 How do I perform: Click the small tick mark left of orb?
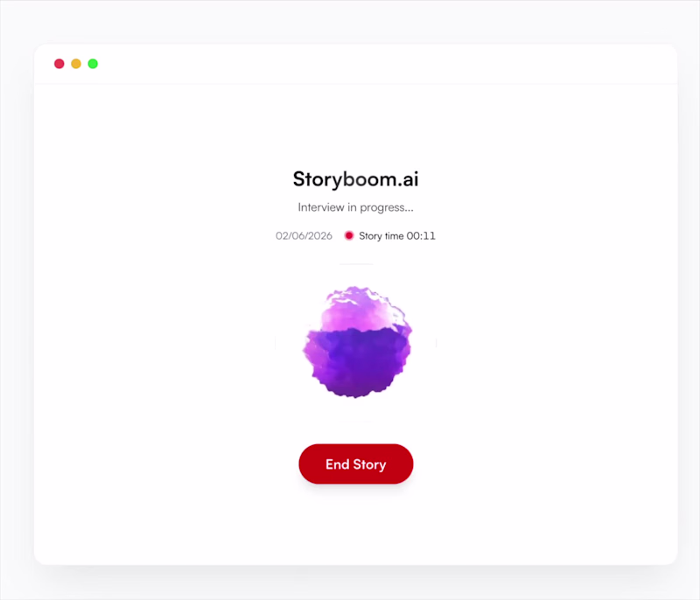point(276,343)
